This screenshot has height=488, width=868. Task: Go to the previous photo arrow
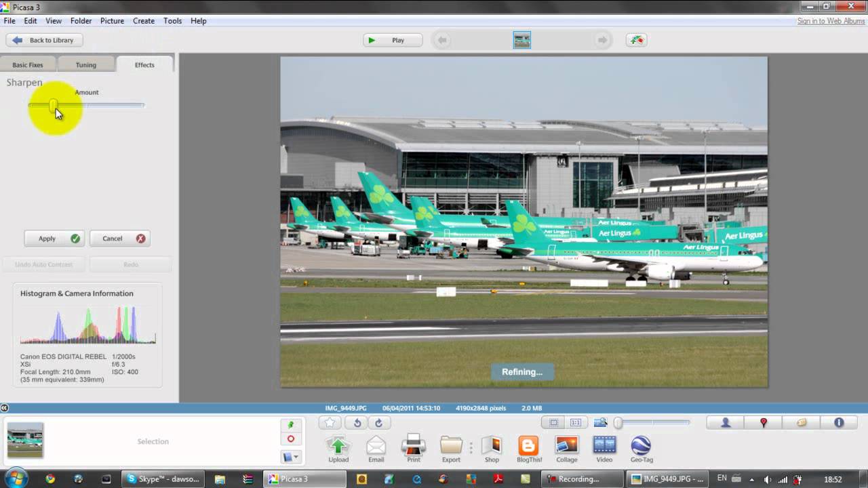442,40
